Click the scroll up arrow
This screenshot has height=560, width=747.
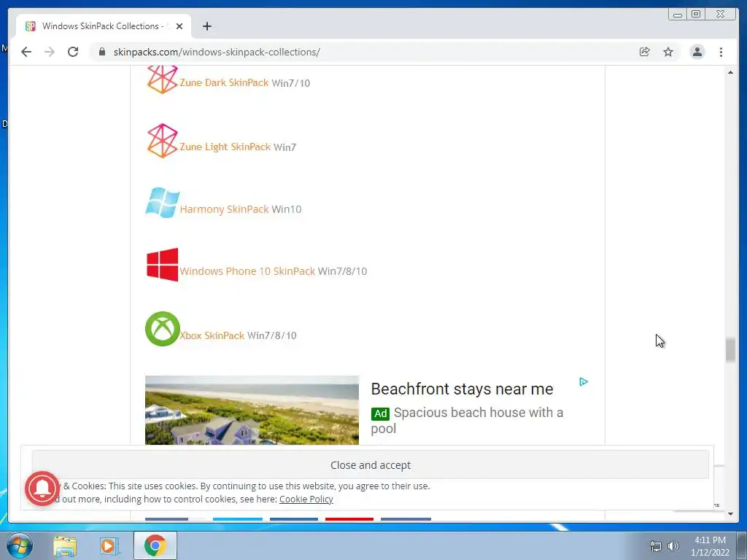730,72
